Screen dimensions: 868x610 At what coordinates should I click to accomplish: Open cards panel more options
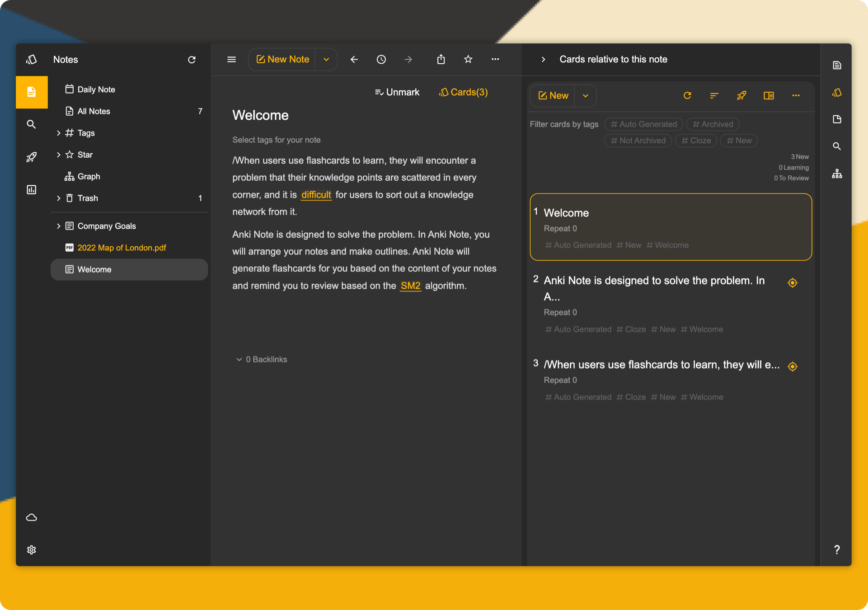(796, 95)
